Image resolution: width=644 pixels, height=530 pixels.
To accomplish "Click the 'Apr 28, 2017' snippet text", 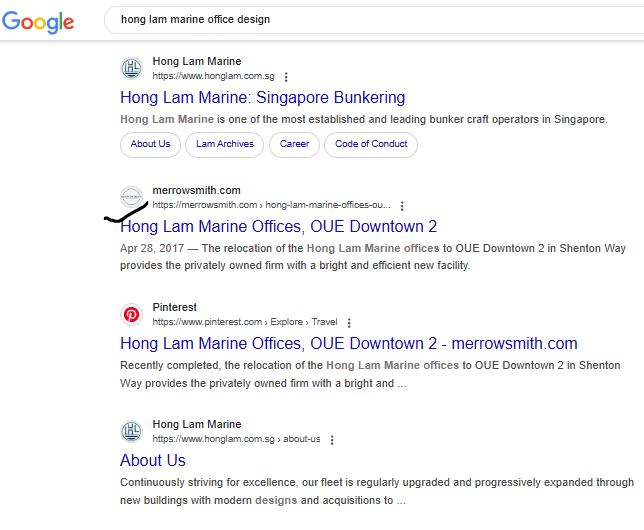I will click(x=152, y=248).
